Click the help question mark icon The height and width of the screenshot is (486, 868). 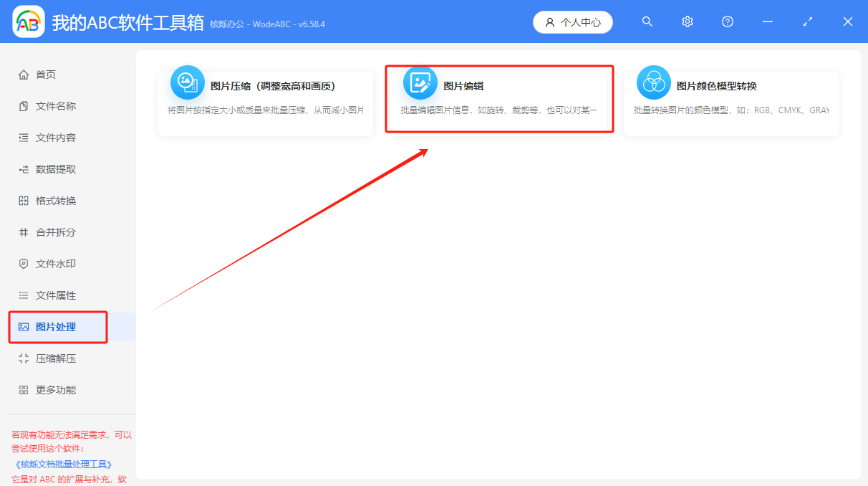(x=728, y=22)
